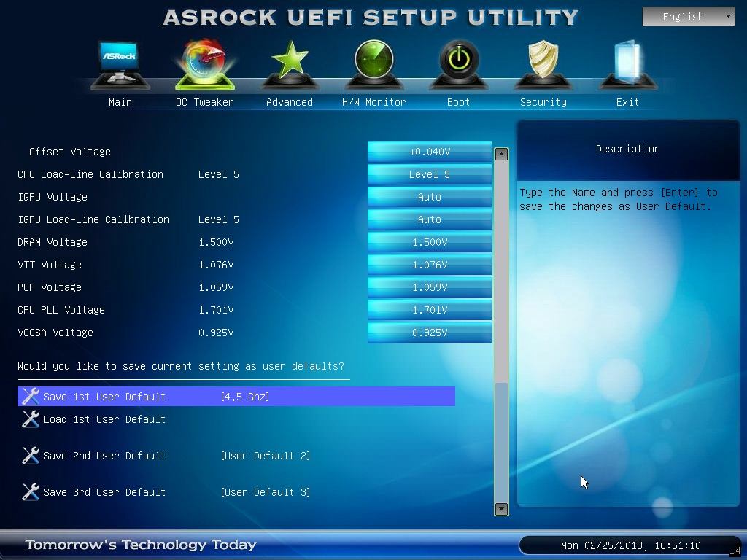747x560 pixels.
Task: Change the Offset Voltage +0.040V value
Action: [430, 152]
